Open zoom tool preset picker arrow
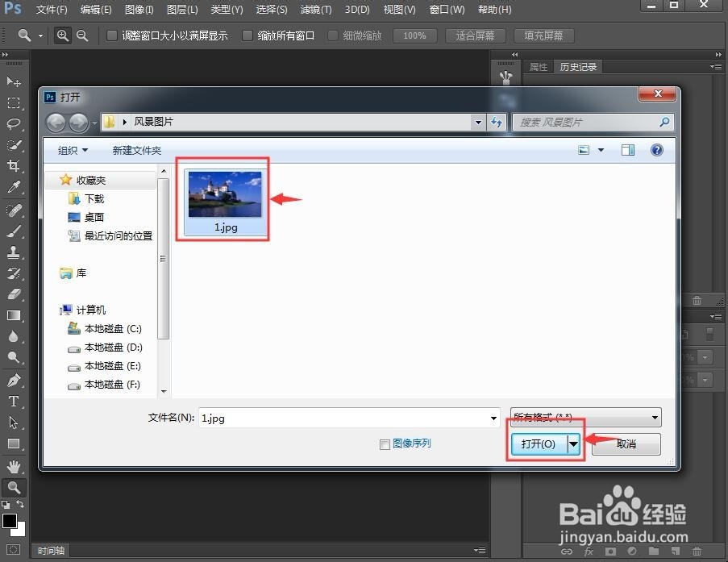 pos(40,35)
